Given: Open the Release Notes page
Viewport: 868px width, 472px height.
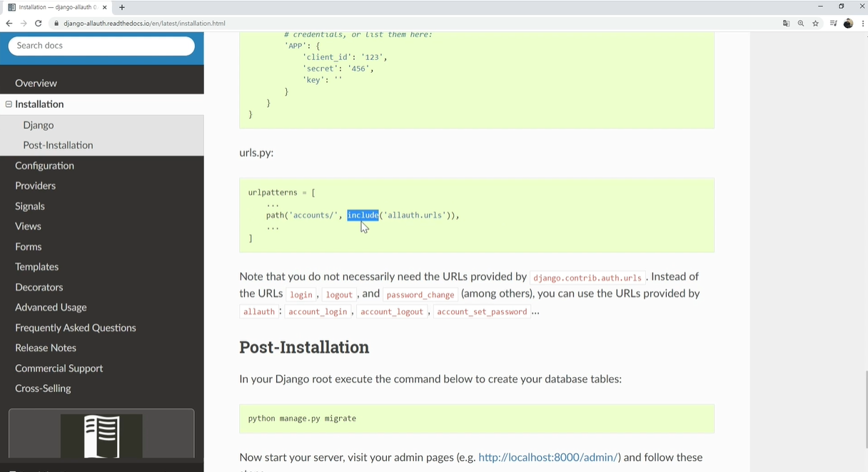Looking at the screenshot, I should pos(46,348).
